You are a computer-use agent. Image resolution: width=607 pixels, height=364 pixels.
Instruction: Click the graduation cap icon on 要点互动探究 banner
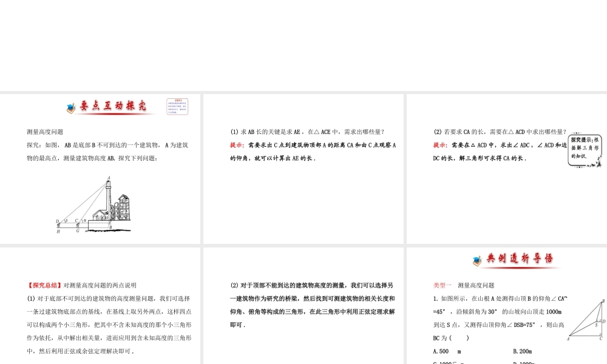[x=71, y=107]
